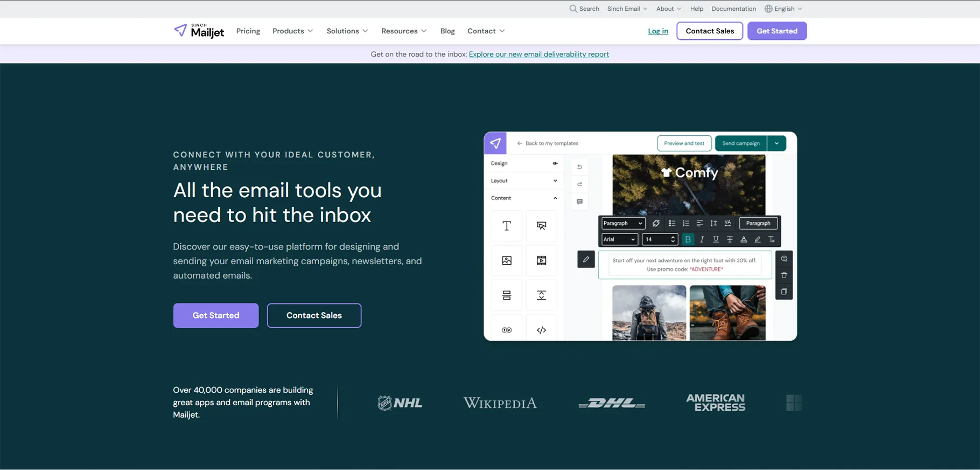
Task: Click the line height icon
Action: (x=713, y=223)
